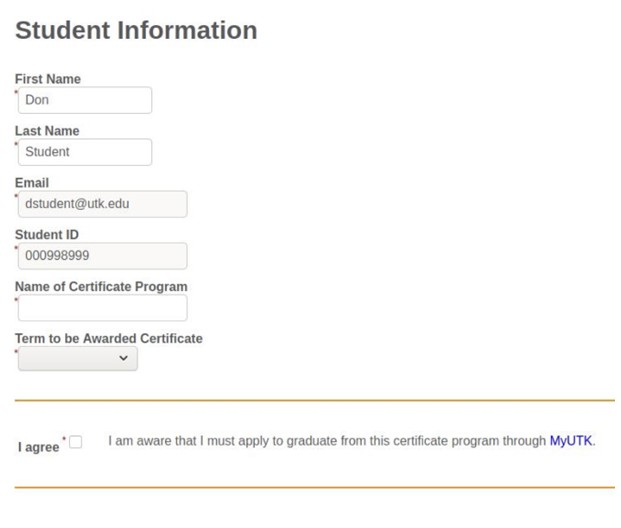This screenshot has width=621, height=528.
Task: Focus the Last Name field containing Student
Action: coord(85,152)
